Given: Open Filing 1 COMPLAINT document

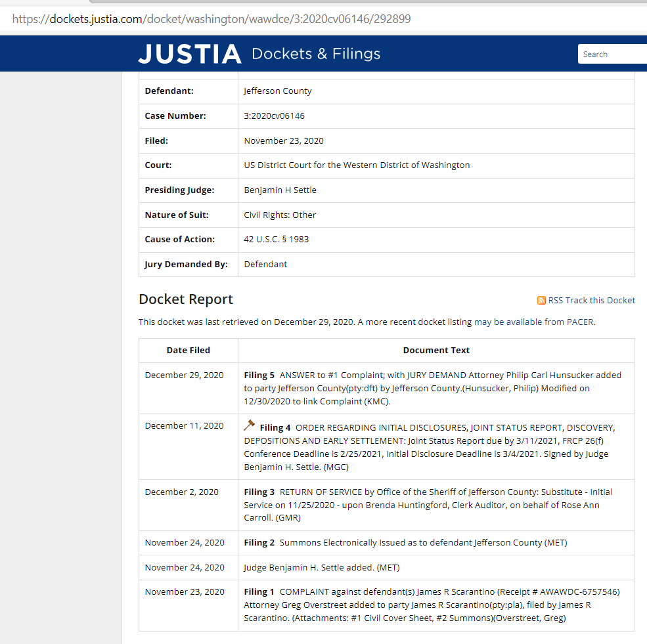Looking at the screenshot, I should [259, 592].
